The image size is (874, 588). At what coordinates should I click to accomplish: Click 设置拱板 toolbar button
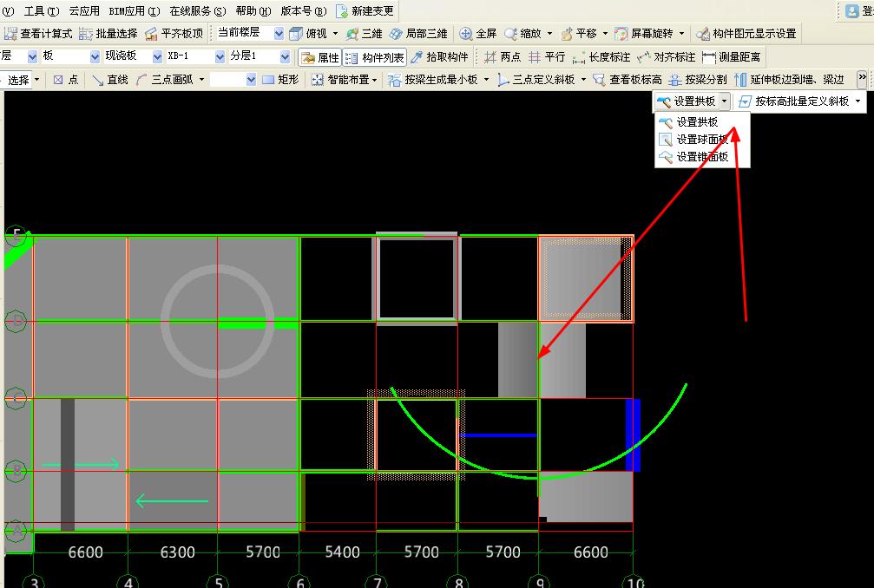click(686, 101)
